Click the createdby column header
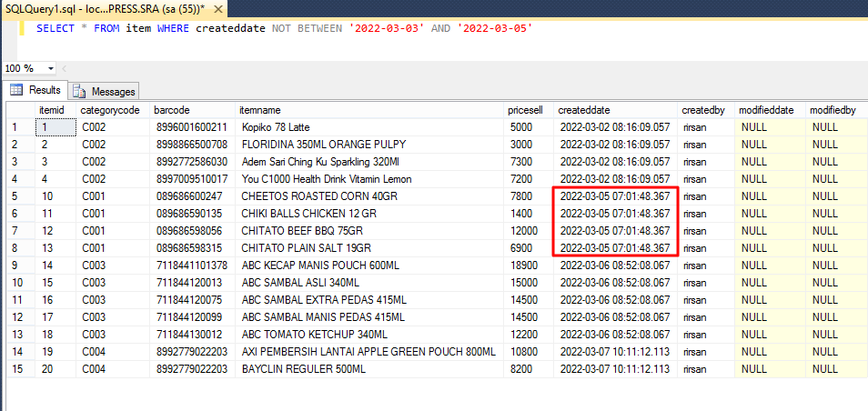The image size is (868, 411). [706, 110]
